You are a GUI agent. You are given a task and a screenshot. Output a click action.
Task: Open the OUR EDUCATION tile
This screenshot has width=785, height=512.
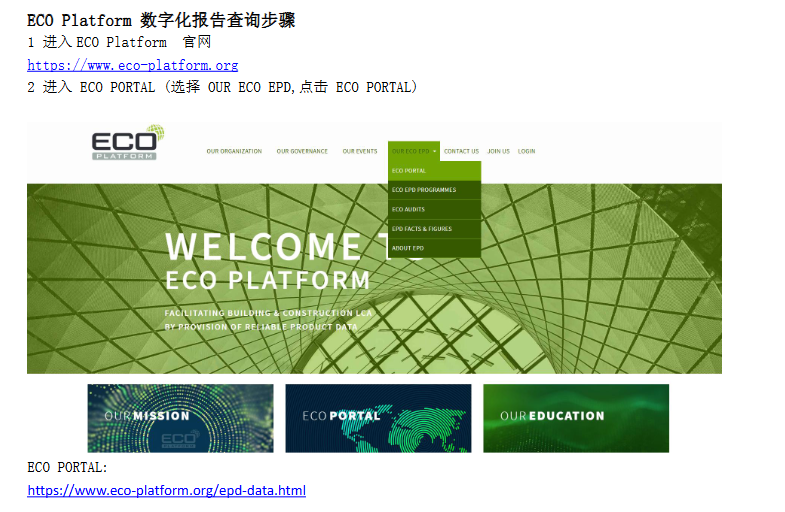pos(576,418)
